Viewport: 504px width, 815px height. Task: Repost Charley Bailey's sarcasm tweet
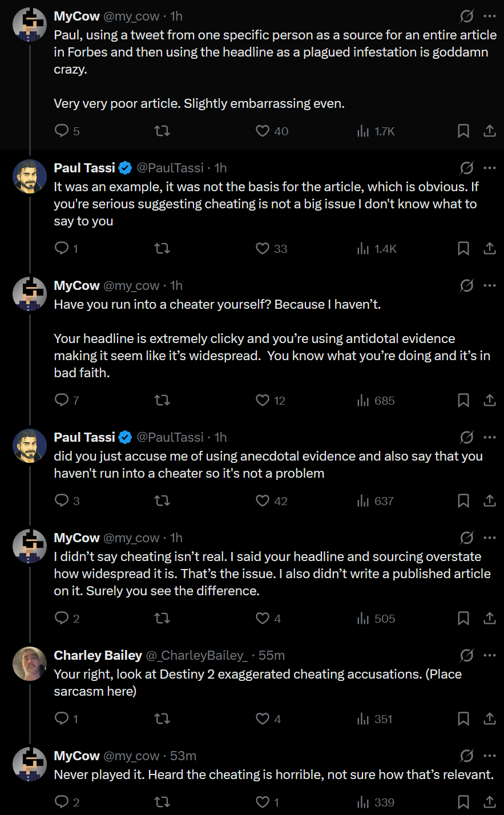(162, 719)
